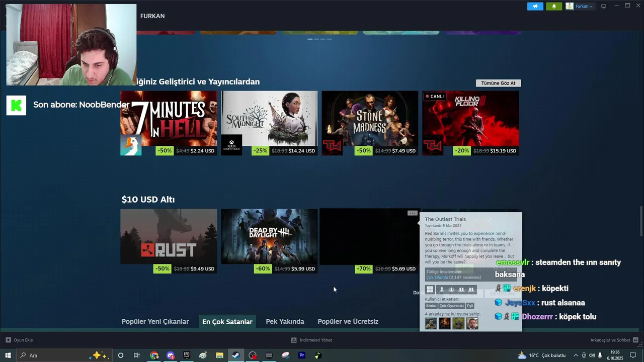The image size is (644, 362).
Task: Click the Friends and Chat icon at bottom right
Action: (x=636, y=340)
